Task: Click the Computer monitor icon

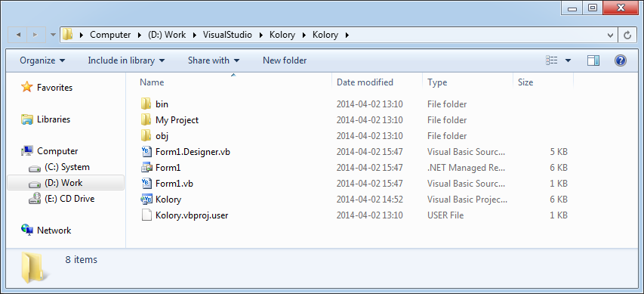Action: point(27,151)
